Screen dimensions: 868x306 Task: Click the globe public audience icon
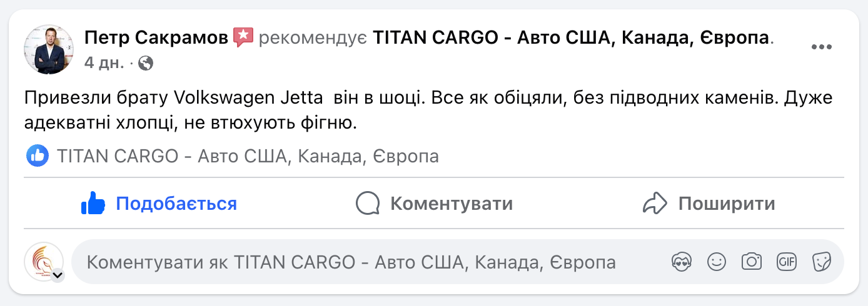click(146, 63)
